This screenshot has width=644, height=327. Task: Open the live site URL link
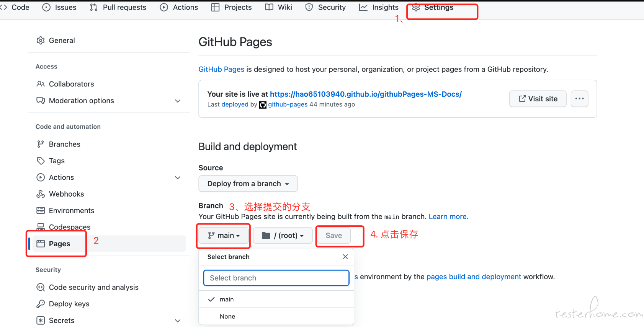[x=366, y=94]
